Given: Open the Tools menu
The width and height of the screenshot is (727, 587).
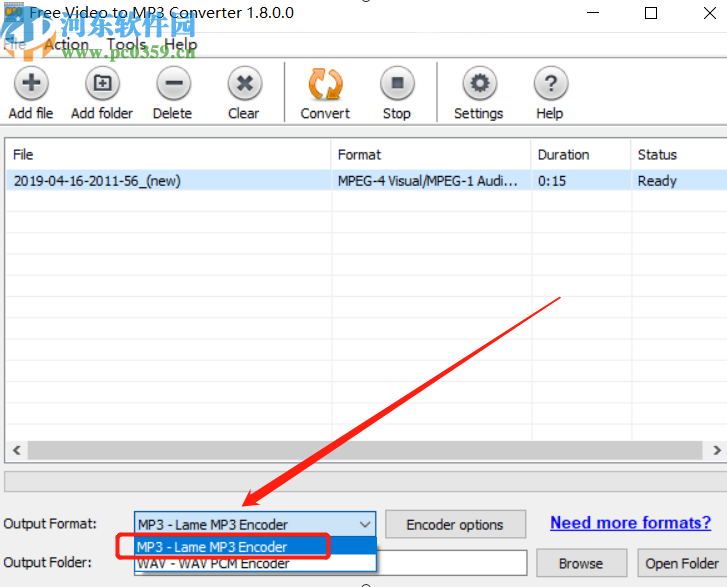Looking at the screenshot, I should [x=127, y=45].
